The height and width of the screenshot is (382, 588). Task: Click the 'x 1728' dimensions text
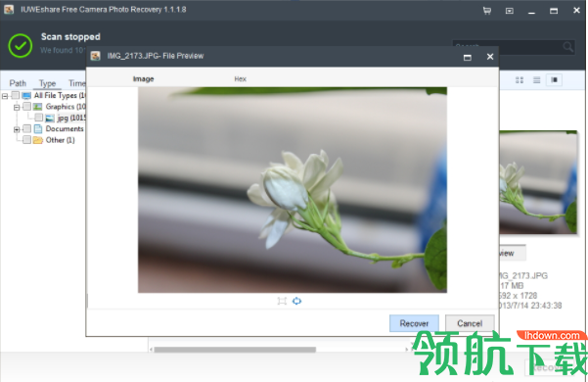coord(525,296)
